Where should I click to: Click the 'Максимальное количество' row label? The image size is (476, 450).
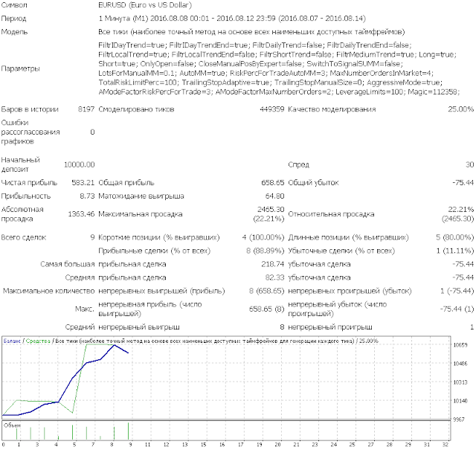[x=49, y=291]
